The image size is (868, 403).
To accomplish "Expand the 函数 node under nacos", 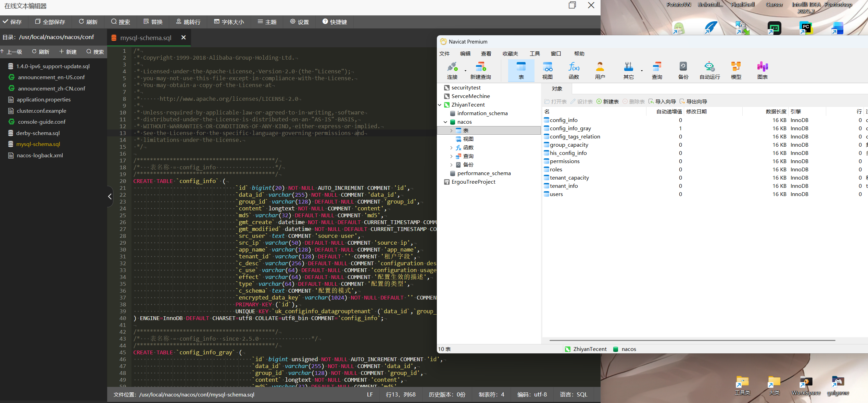I will pos(451,148).
